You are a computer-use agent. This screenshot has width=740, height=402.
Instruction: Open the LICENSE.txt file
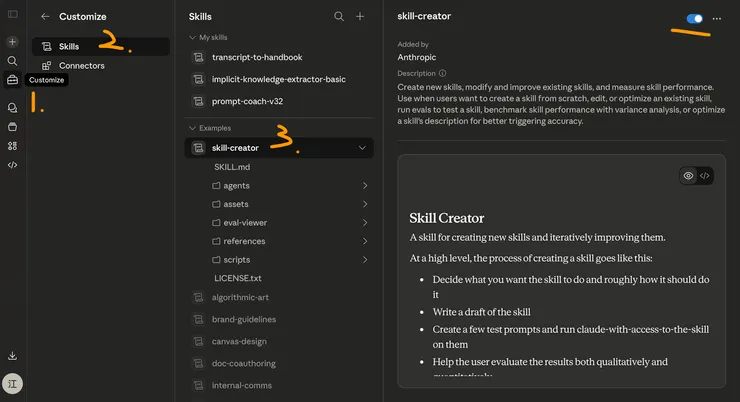(238, 278)
